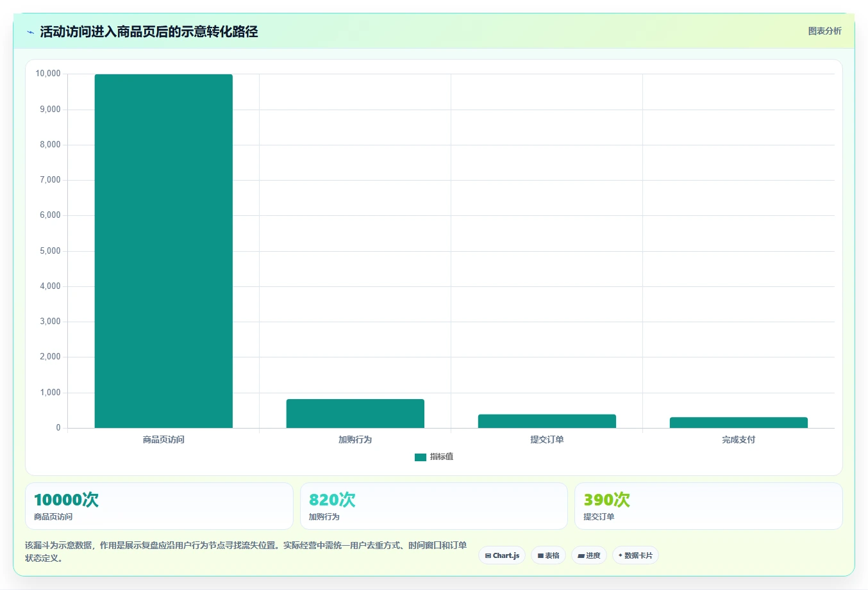Click the lightning icon beside the chart title
Screen dimensions: 868x590
pyautogui.click(x=30, y=32)
